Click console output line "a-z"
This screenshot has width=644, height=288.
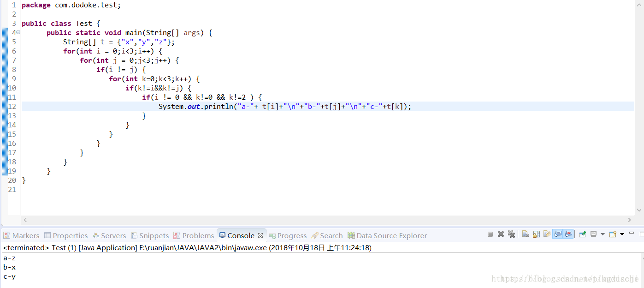click(x=9, y=258)
